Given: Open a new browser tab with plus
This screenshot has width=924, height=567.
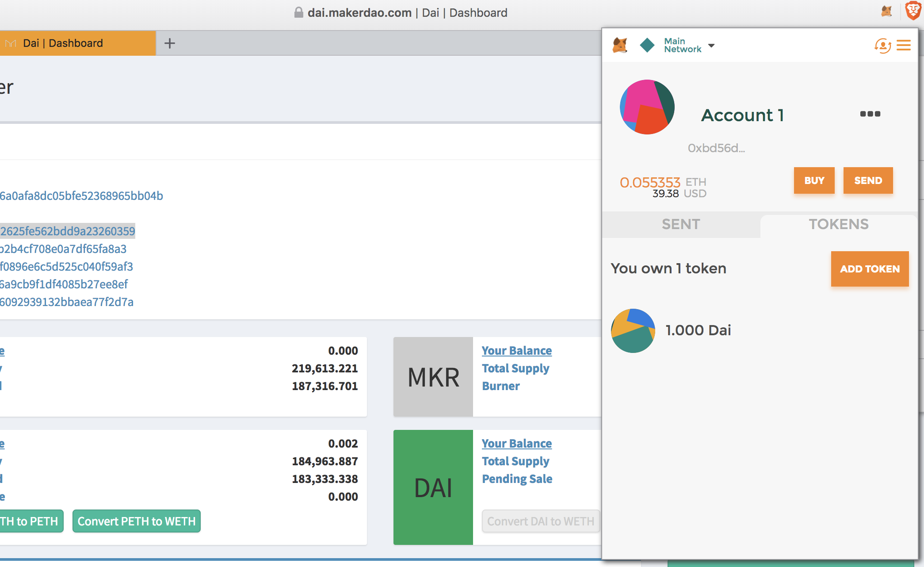Looking at the screenshot, I should pyautogui.click(x=170, y=43).
